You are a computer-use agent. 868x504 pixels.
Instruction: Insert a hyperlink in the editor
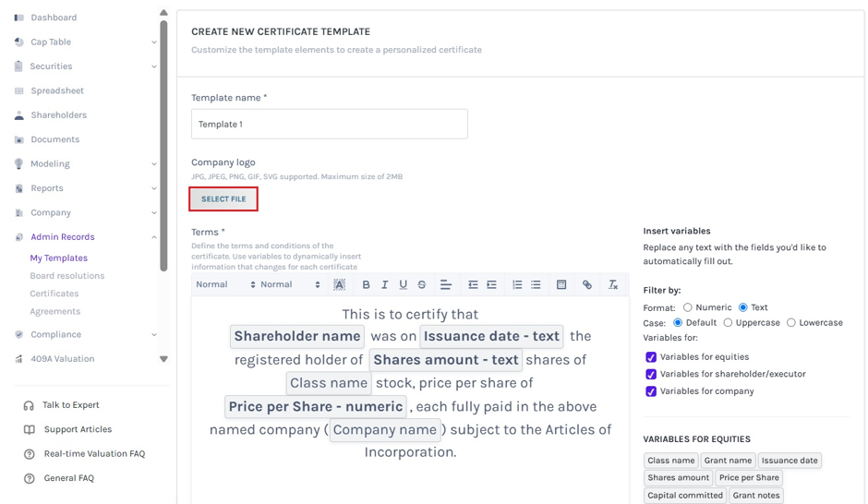coord(587,284)
